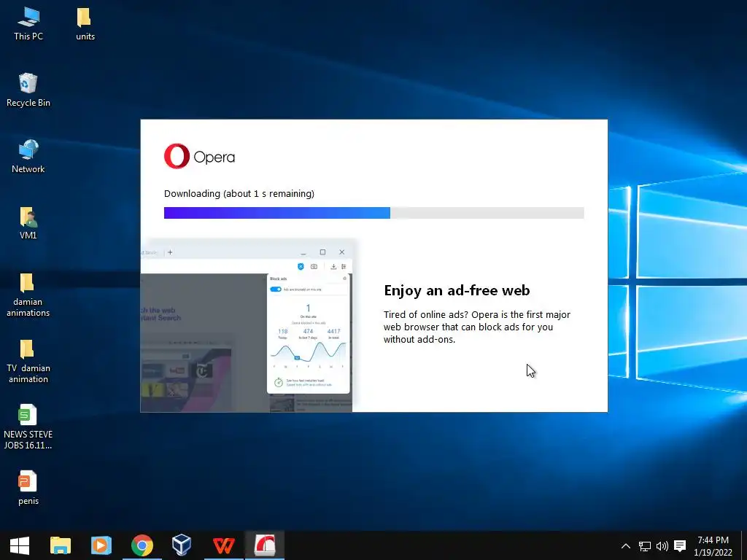Open VirtualBox from the taskbar
The width and height of the screenshot is (747, 560).
[182, 545]
